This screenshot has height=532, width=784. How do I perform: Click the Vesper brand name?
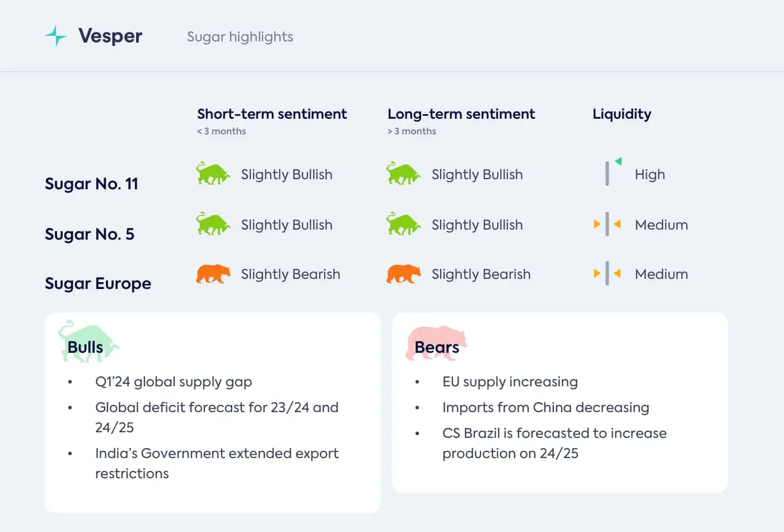pyautogui.click(x=110, y=36)
